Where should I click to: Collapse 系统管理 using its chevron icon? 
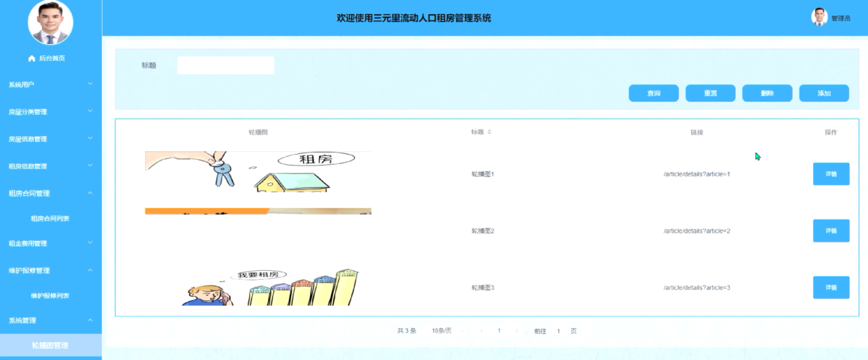(90, 320)
